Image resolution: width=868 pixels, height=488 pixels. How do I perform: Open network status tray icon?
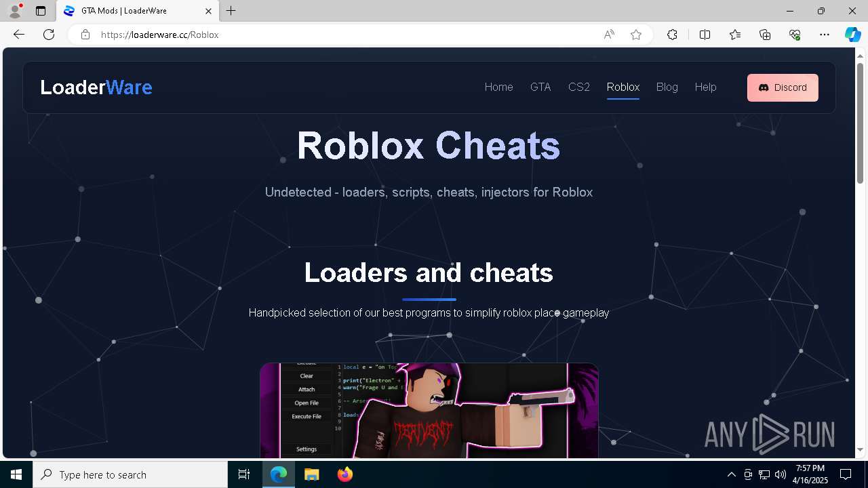(x=764, y=474)
